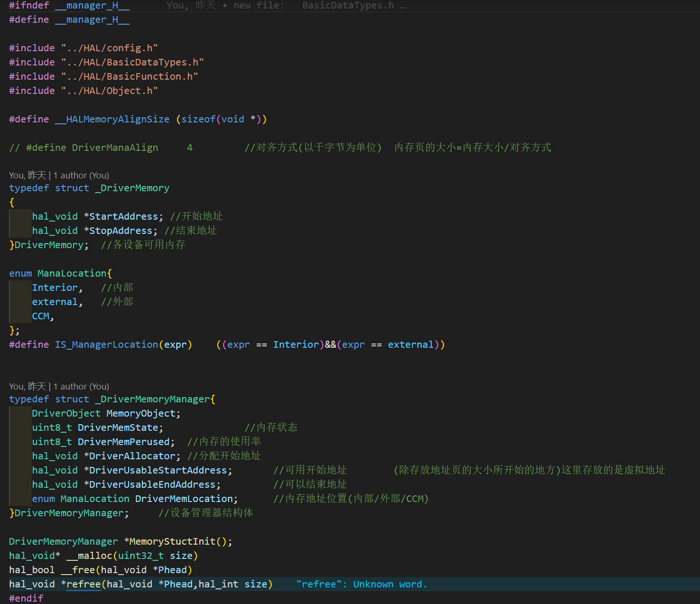Click the sizeof(void *) expression
The height and width of the screenshot is (604, 700).
tap(221, 119)
